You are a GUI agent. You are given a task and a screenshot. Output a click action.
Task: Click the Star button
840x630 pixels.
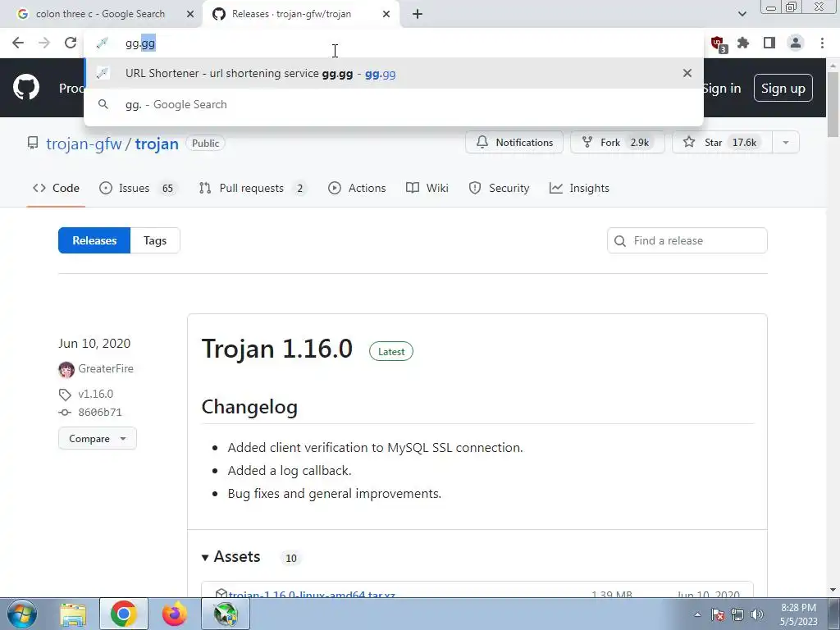[x=722, y=143]
